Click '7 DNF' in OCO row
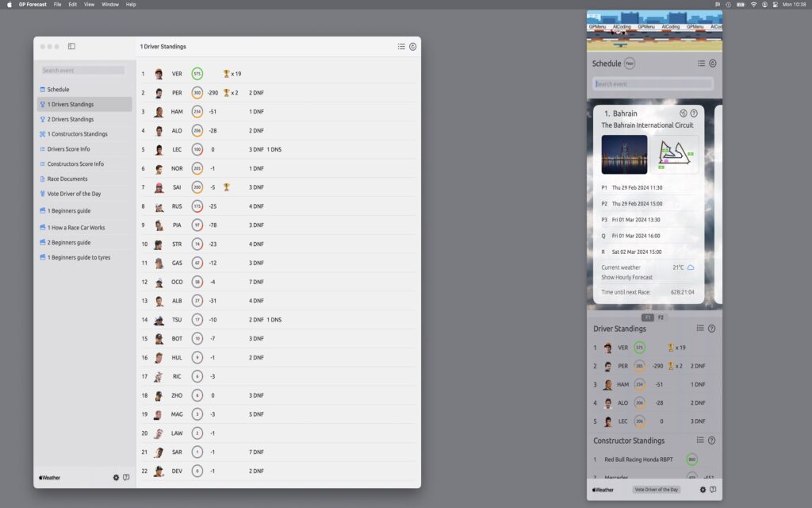812x508 pixels. point(256,282)
